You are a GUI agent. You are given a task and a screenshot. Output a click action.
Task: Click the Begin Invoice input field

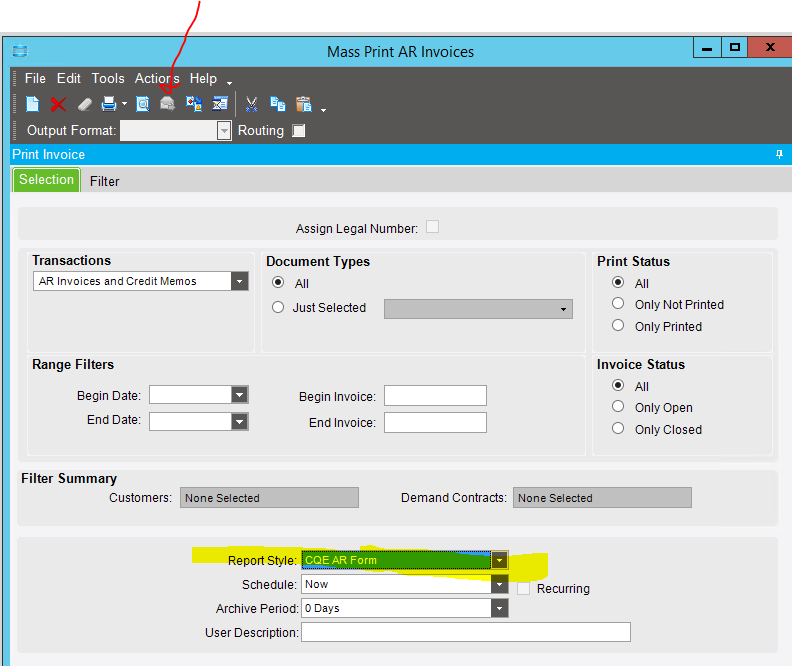(x=435, y=396)
